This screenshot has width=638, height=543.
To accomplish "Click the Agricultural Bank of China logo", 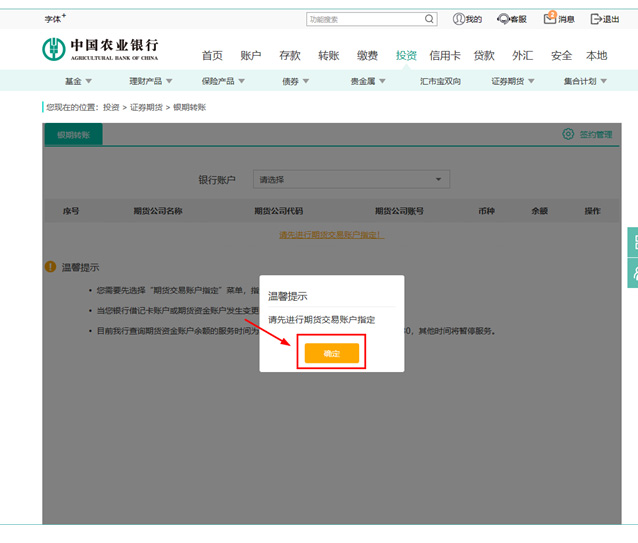I will point(100,49).
